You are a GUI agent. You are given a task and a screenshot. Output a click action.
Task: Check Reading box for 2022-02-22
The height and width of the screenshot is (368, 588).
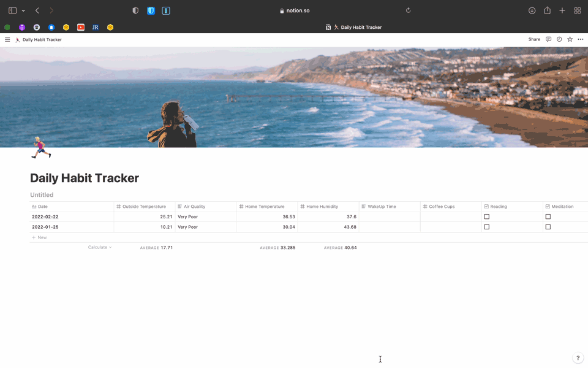487,217
